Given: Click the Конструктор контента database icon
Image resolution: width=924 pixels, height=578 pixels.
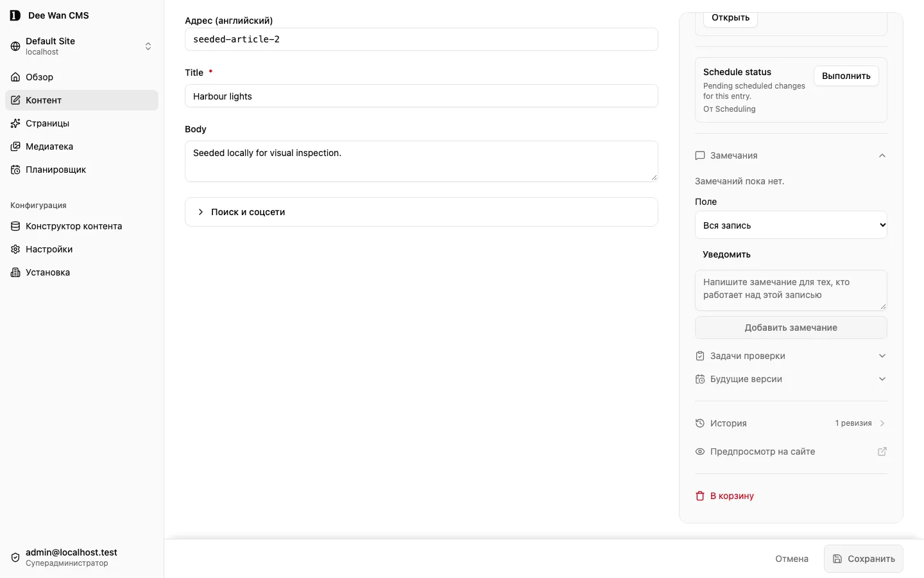Looking at the screenshot, I should tap(15, 226).
